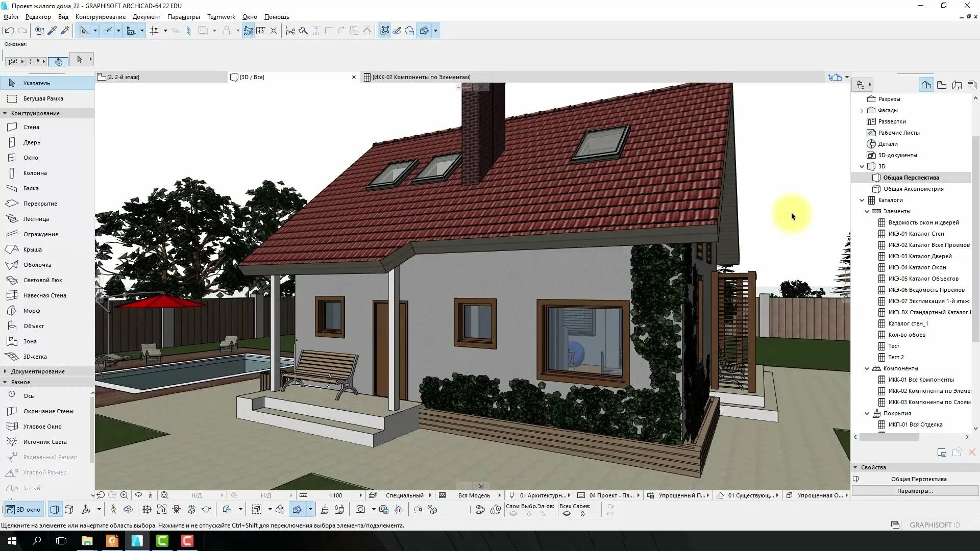Collapse the Каталоги tree folder
Screen dimensions: 980x551
862,200
